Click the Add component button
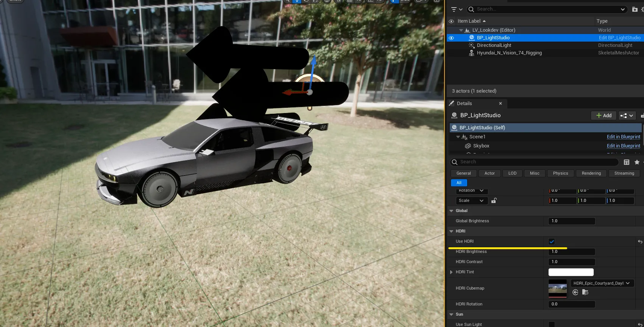The height and width of the screenshot is (327, 644). [603, 116]
